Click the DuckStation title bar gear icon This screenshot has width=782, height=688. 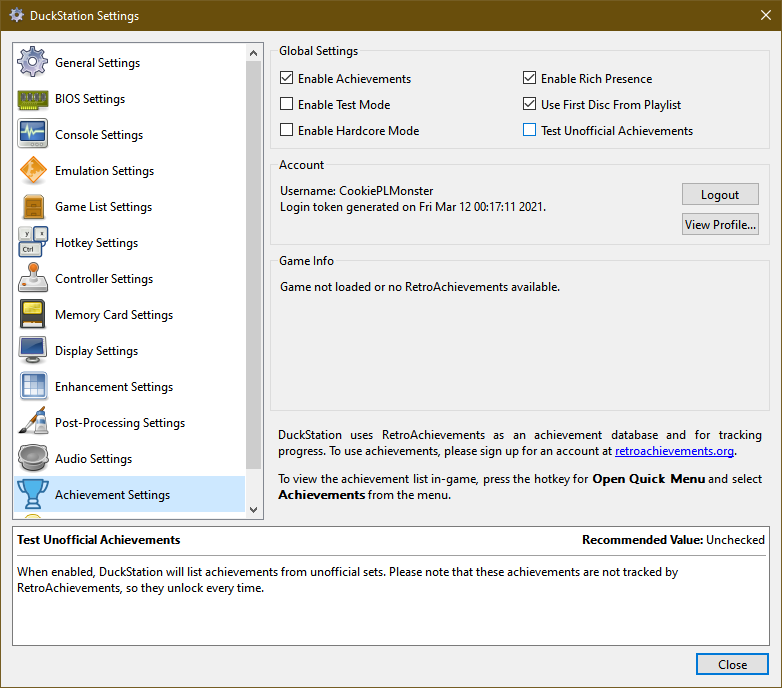click(x=16, y=15)
